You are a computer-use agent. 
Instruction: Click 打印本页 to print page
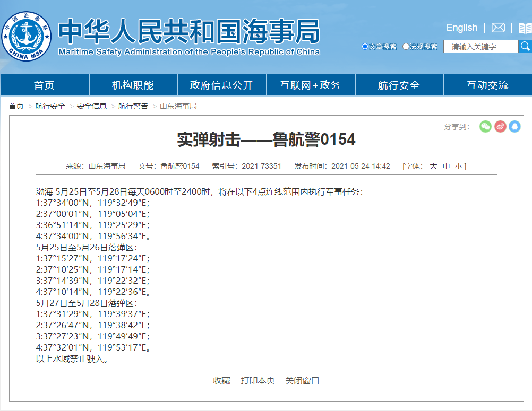click(x=258, y=380)
